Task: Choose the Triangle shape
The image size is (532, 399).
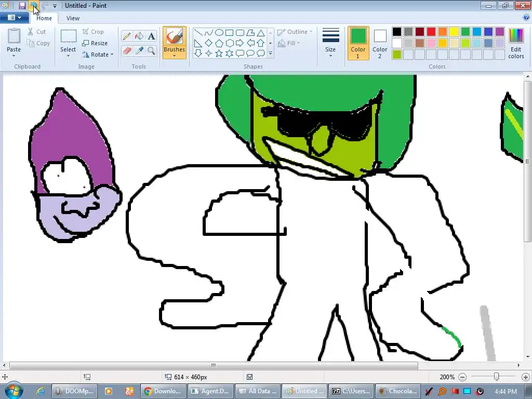Action: pos(261,33)
